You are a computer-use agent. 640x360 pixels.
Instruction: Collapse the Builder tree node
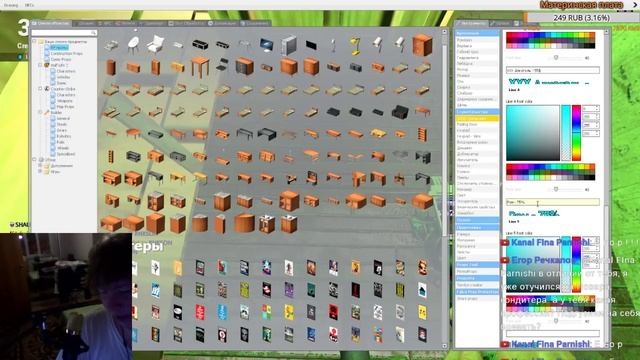[40, 112]
